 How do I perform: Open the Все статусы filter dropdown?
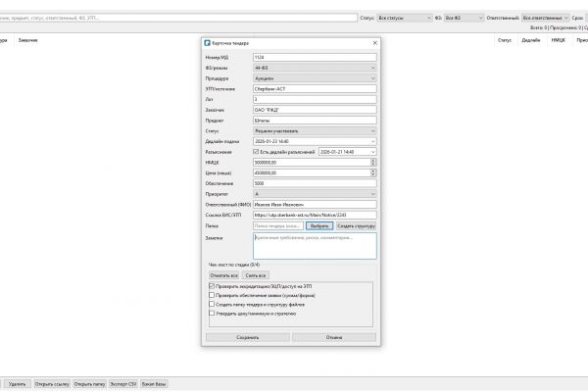click(404, 18)
